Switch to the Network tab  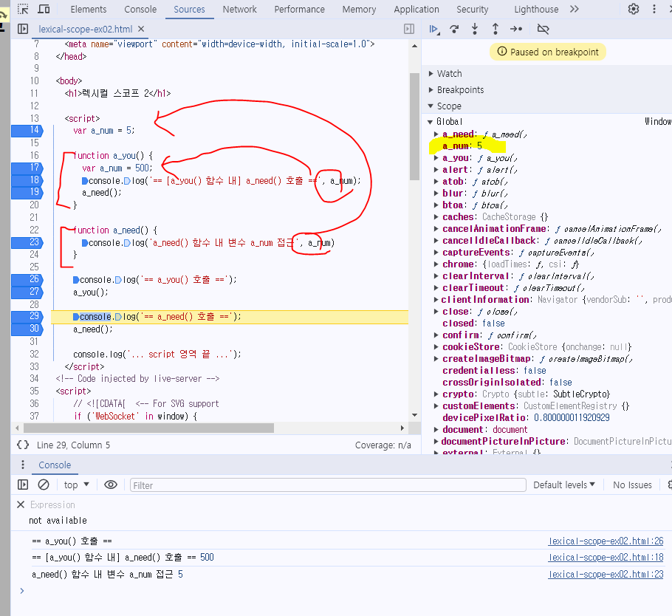[239, 9]
